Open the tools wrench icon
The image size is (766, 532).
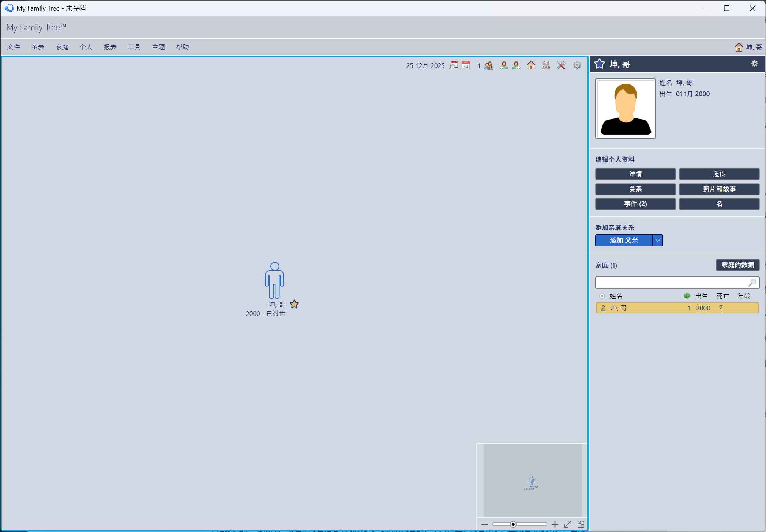pyautogui.click(x=561, y=65)
